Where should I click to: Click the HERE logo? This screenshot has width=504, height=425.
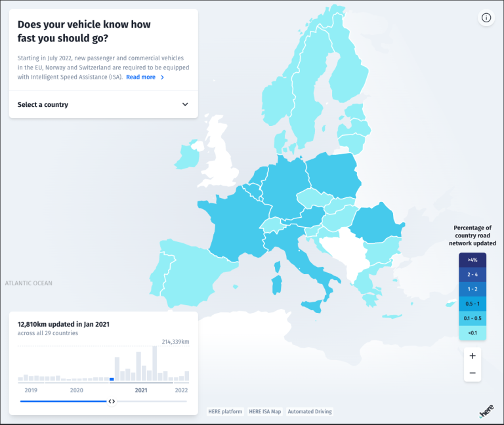[x=487, y=411]
